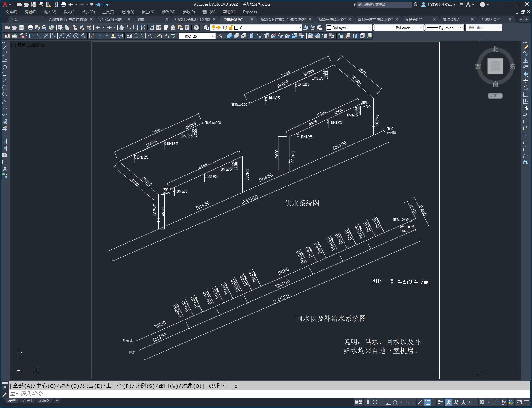
Task: Open the 绘图(D) menu
Action: (128, 12)
